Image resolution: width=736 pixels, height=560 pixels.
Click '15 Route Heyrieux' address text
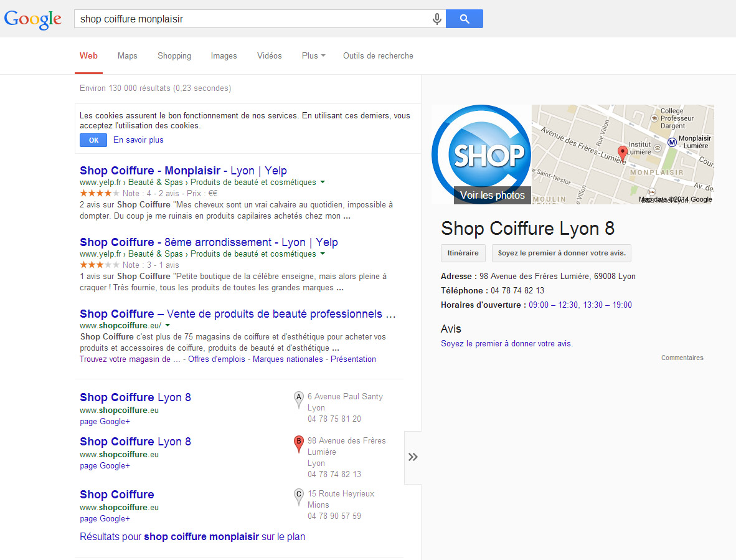pyautogui.click(x=341, y=494)
